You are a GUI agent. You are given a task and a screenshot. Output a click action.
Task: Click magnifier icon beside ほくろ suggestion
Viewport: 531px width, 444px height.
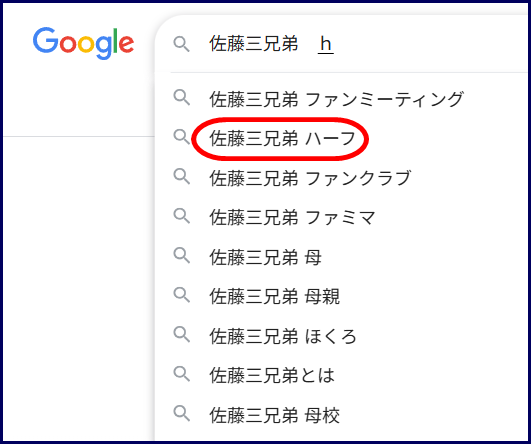click(x=182, y=335)
